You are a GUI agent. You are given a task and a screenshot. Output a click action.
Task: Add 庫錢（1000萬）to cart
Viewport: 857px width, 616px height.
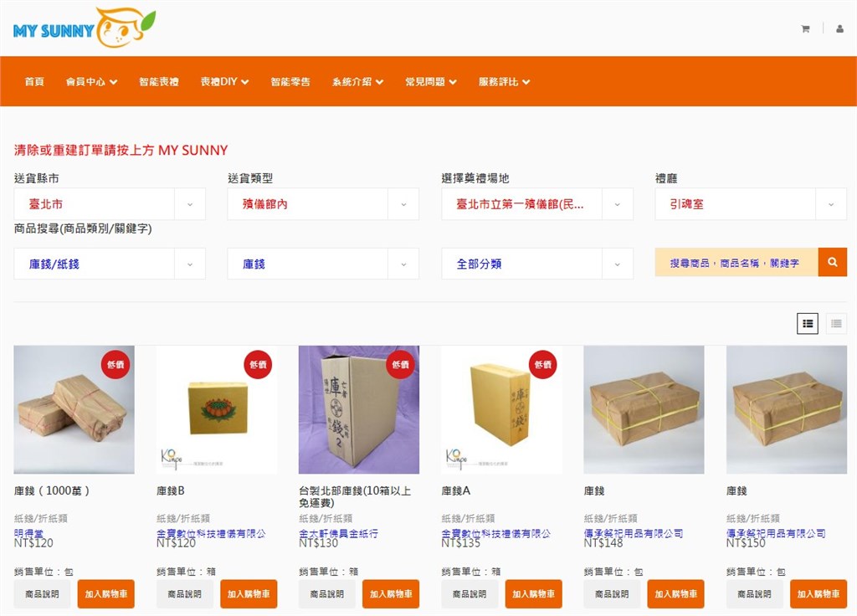click(x=106, y=594)
